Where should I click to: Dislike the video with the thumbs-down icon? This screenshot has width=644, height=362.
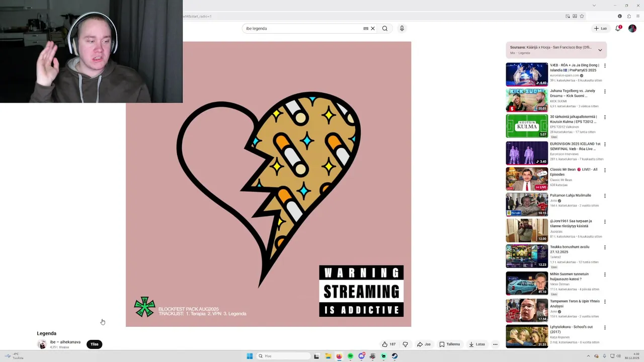(405, 344)
